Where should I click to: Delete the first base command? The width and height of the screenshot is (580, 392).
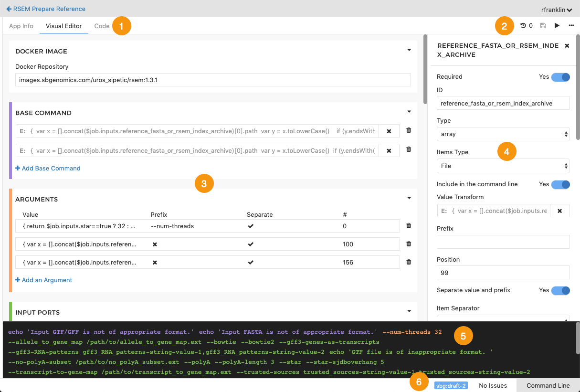click(x=409, y=130)
